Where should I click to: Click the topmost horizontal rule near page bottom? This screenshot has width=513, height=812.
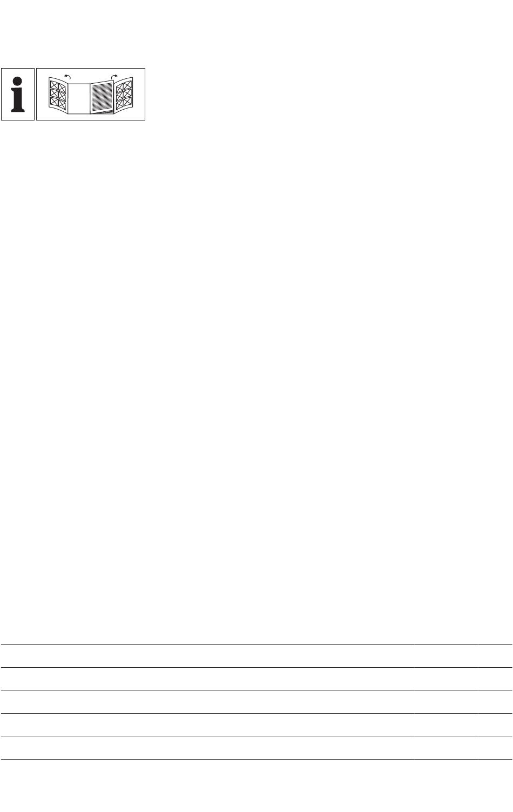(x=256, y=644)
